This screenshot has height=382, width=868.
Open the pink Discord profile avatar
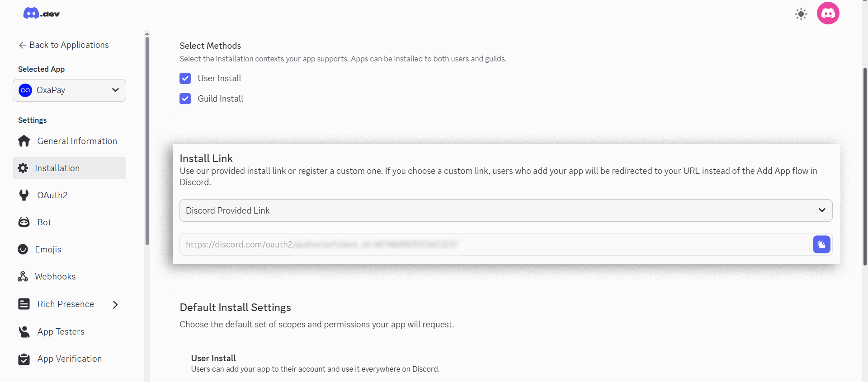(828, 14)
